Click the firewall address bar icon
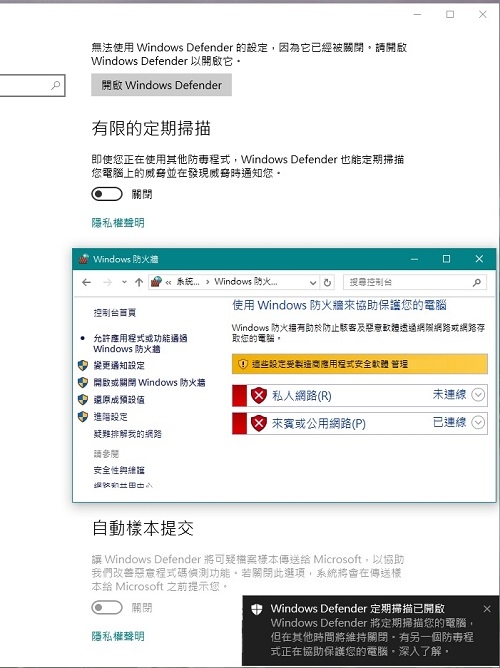Image resolution: width=500 pixels, height=668 pixels. [x=156, y=282]
